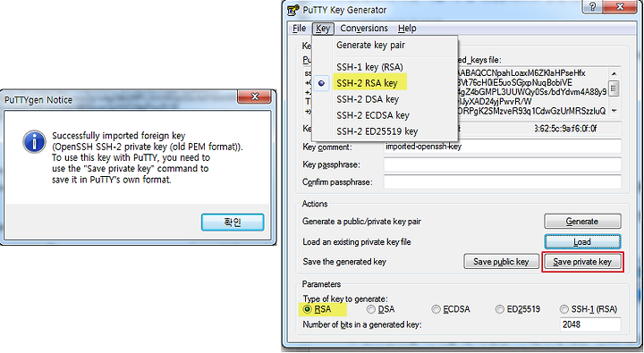
Task: Click the Confirm passphrase field
Action: 502,181
